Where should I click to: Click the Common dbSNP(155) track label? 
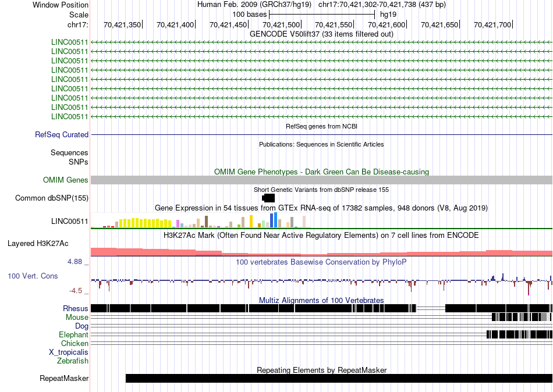click(52, 198)
